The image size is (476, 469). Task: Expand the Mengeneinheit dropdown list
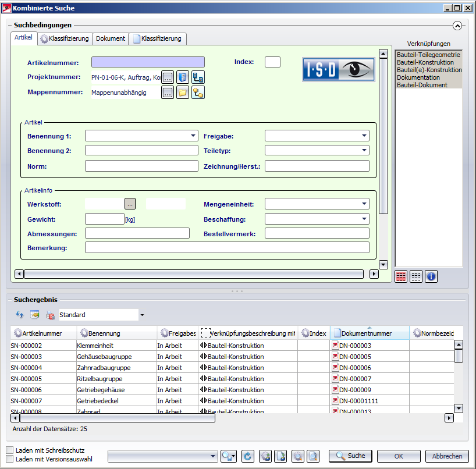pyautogui.click(x=364, y=204)
